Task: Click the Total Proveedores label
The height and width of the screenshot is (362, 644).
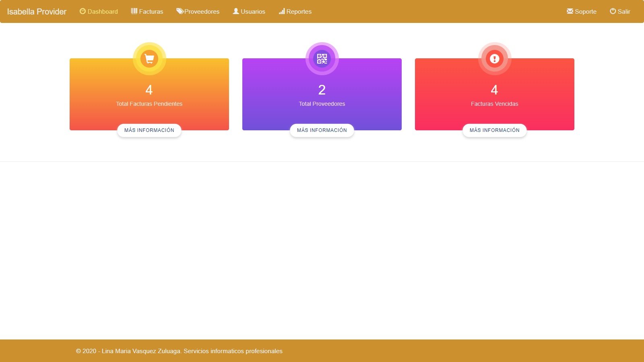Action: [x=322, y=104]
